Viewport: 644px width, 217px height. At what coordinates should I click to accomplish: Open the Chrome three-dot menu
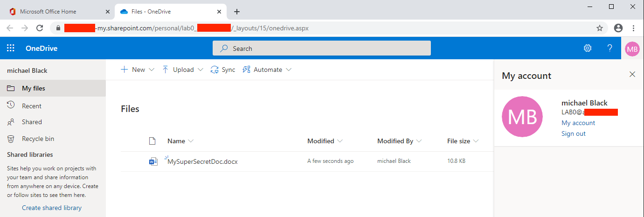tap(634, 28)
